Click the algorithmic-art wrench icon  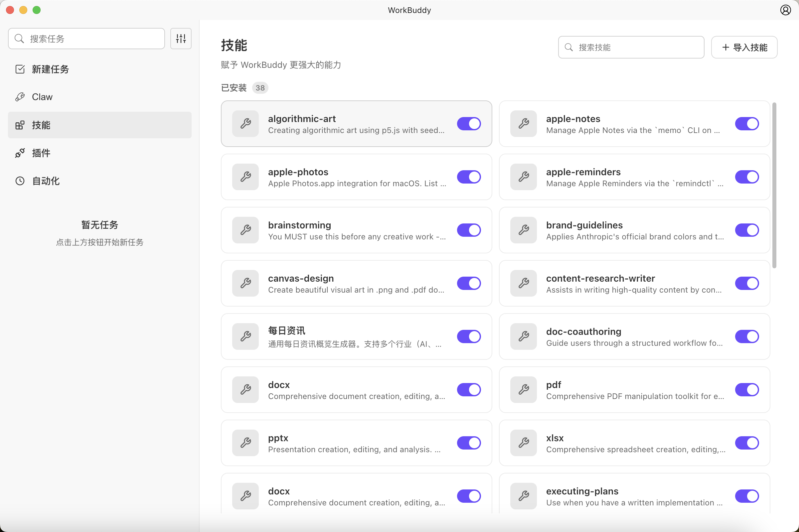click(x=245, y=123)
